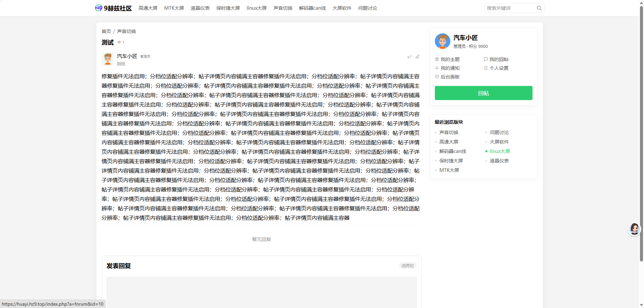Viewport: 644px width, 308px height.
Task: Open MTK大屏 under 最近浏览版块
Action: point(449,170)
